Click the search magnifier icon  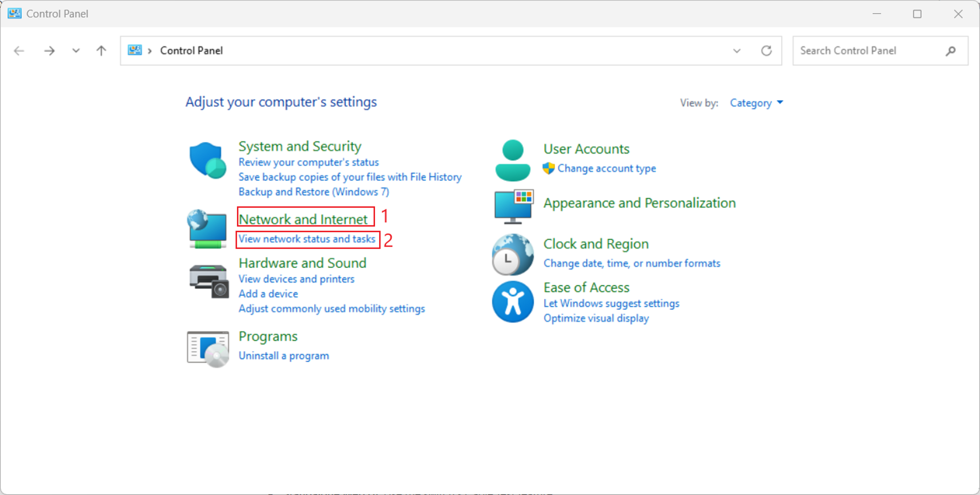pos(951,51)
